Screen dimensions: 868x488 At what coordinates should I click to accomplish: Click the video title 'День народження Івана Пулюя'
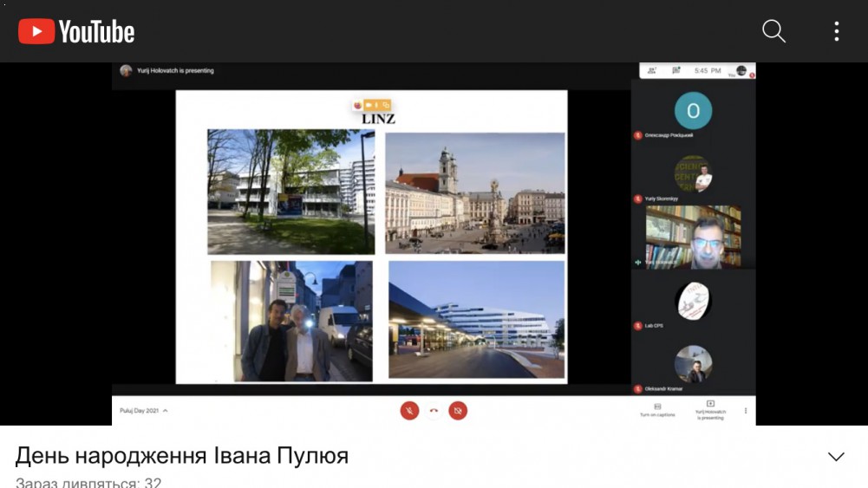click(x=182, y=456)
